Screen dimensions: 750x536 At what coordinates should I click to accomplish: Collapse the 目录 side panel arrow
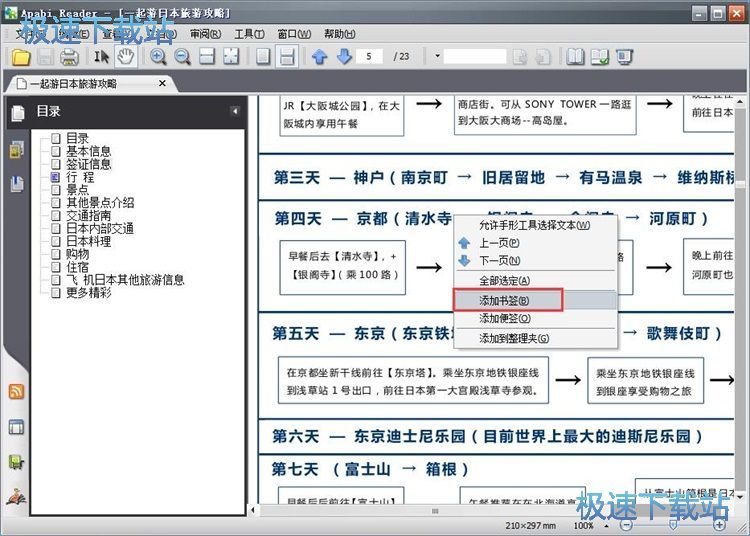pyautogui.click(x=235, y=111)
